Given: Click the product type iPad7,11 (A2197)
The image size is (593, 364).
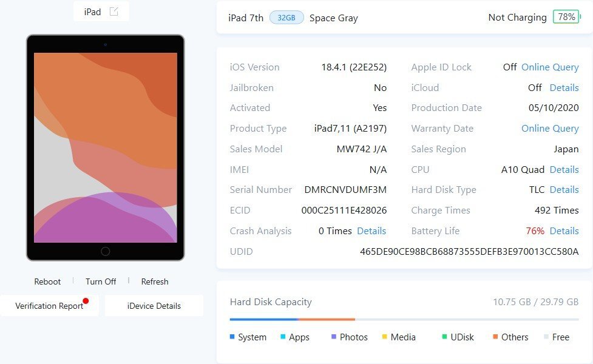Looking at the screenshot, I should [350, 129].
